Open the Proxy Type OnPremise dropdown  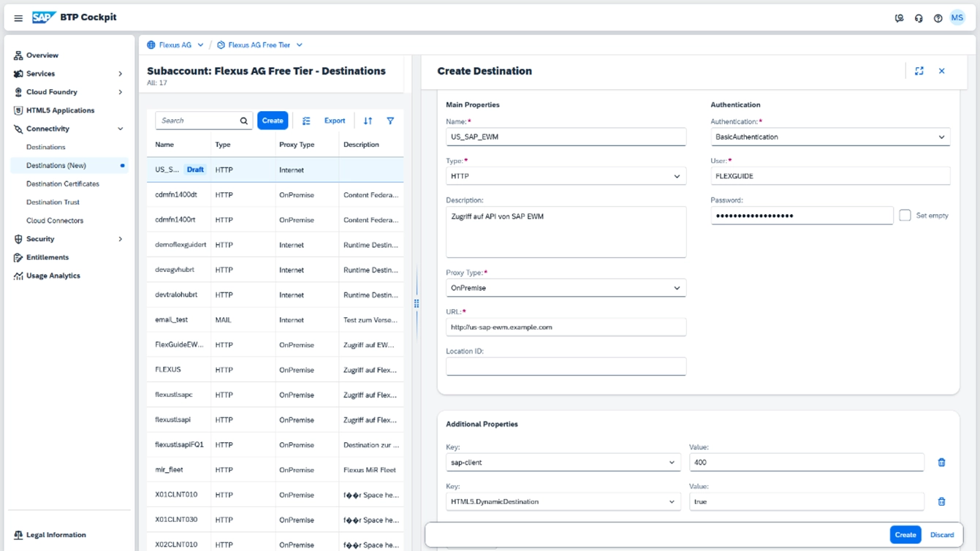pyautogui.click(x=677, y=288)
